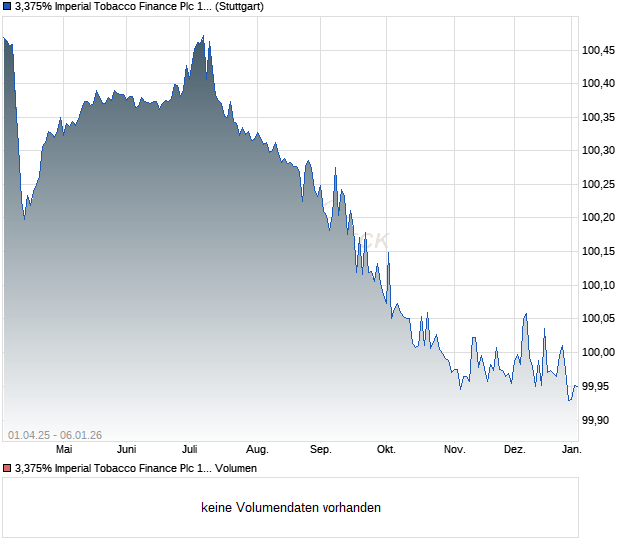Select the Juni label on the time axis
This screenshot has height=546, width=620.
tap(127, 449)
